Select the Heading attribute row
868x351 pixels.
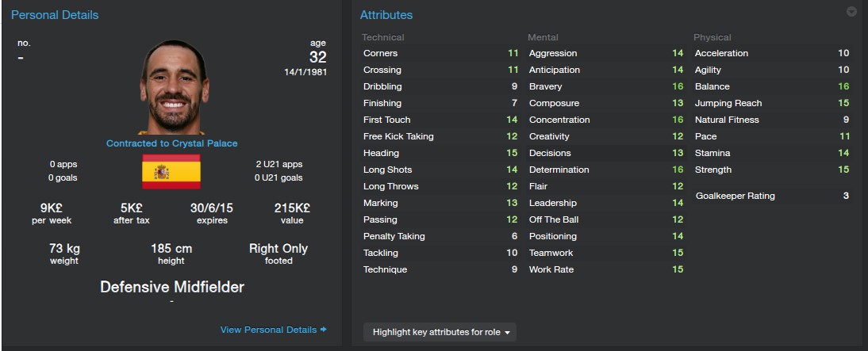pyautogui.click(x=440, y=153)
